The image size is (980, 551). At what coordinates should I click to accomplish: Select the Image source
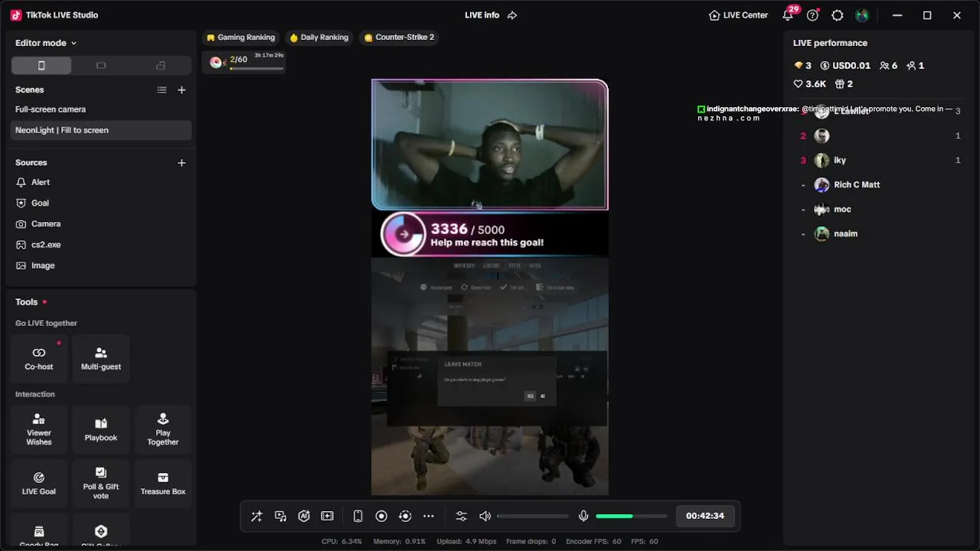pyautogui.click(x=101, y=266)
